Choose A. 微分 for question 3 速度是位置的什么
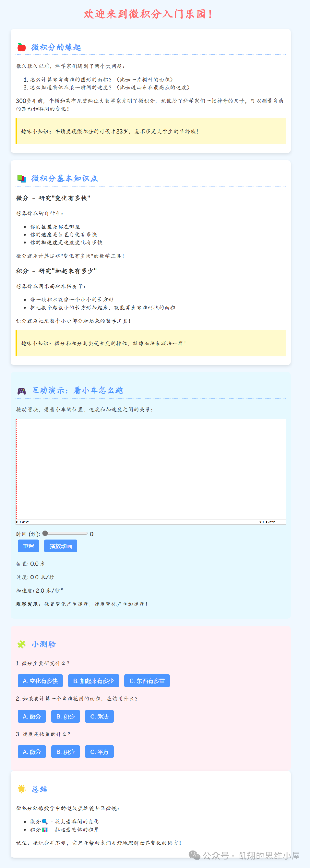Screen dimensions: 310x868 pyautogui.click(x=32, y=752)
